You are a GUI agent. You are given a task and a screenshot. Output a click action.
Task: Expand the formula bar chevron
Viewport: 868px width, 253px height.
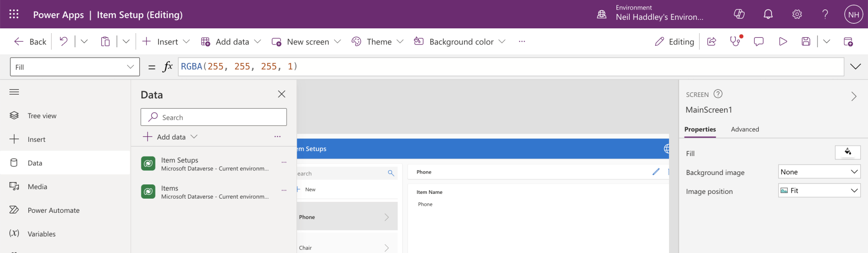pyautogui.click(x=855, y=67)
